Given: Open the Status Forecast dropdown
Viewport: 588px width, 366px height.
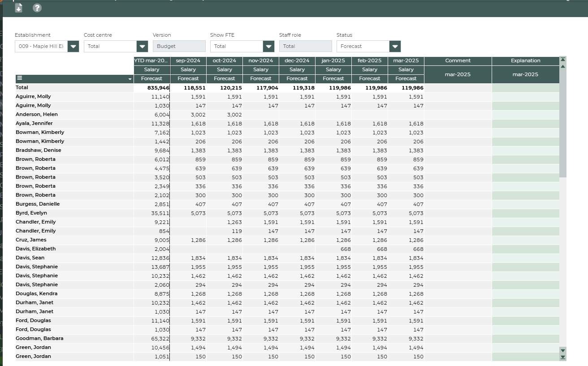Looking at the screenshot, I should click(395, 46).
